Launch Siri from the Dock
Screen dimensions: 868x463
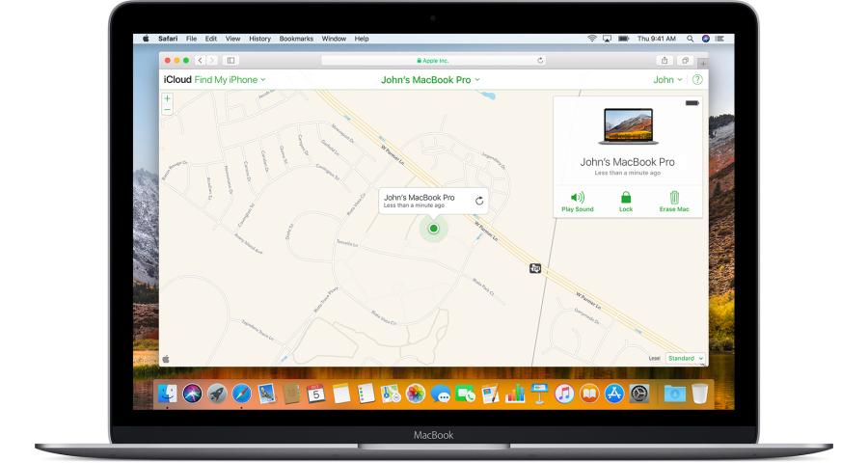coord(193,394)
